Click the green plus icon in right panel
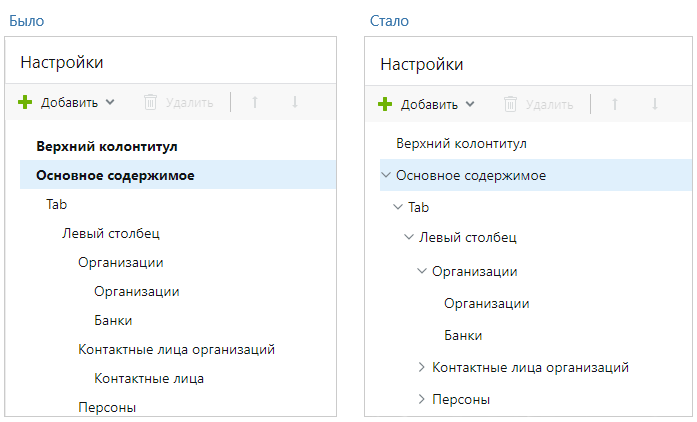Screen dimensions: 697x422 (385, 104)
